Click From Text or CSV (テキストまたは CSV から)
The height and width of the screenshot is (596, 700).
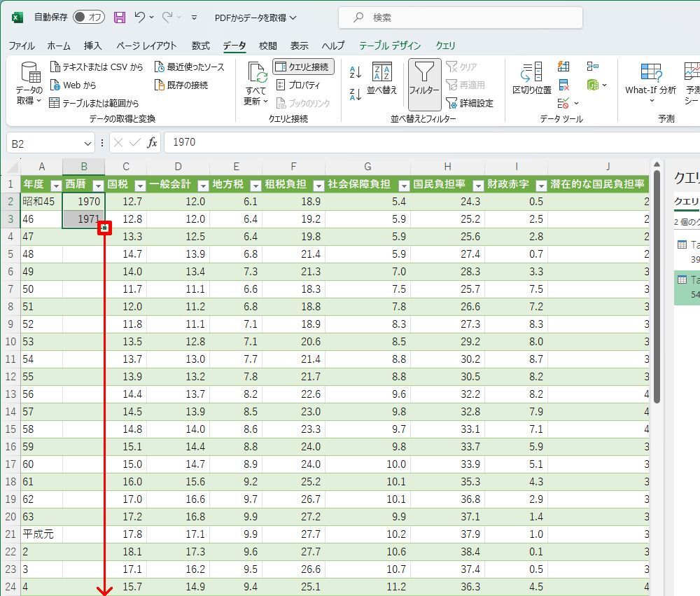click(97, 67)
